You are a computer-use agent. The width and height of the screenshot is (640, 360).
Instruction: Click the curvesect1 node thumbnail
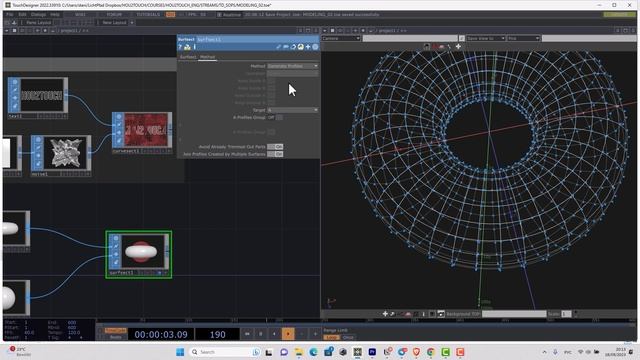[146, 130]
